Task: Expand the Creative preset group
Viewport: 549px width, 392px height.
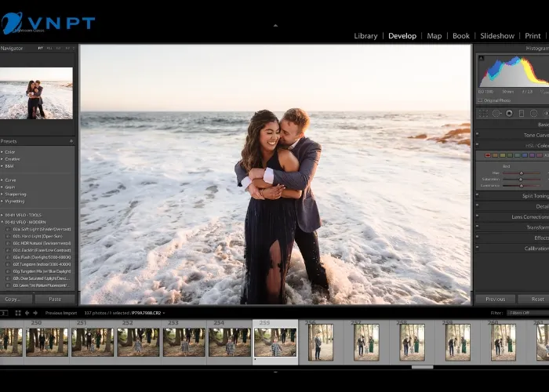Action: (x=2, y=159)
